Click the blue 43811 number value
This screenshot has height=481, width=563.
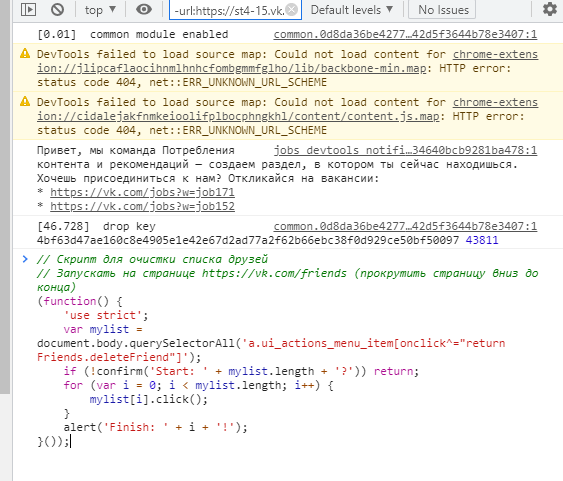coord(482,240)
